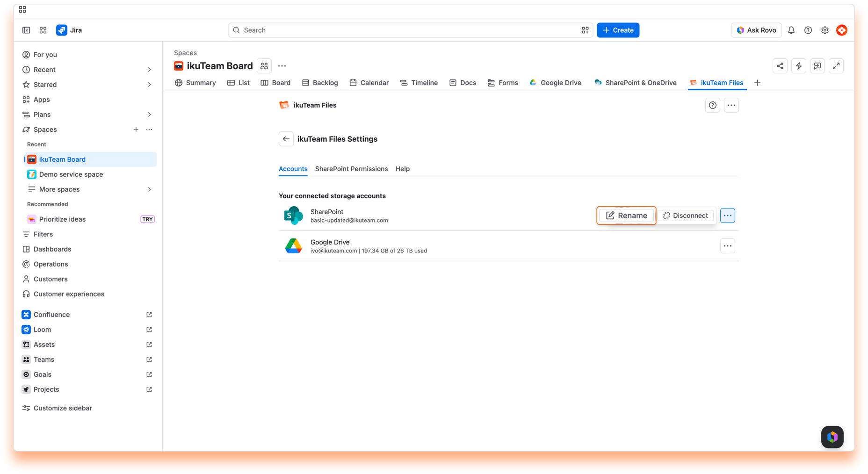Open the app switcher grid icon
This screenshot has height=474, width=868.
pos(43,30)
